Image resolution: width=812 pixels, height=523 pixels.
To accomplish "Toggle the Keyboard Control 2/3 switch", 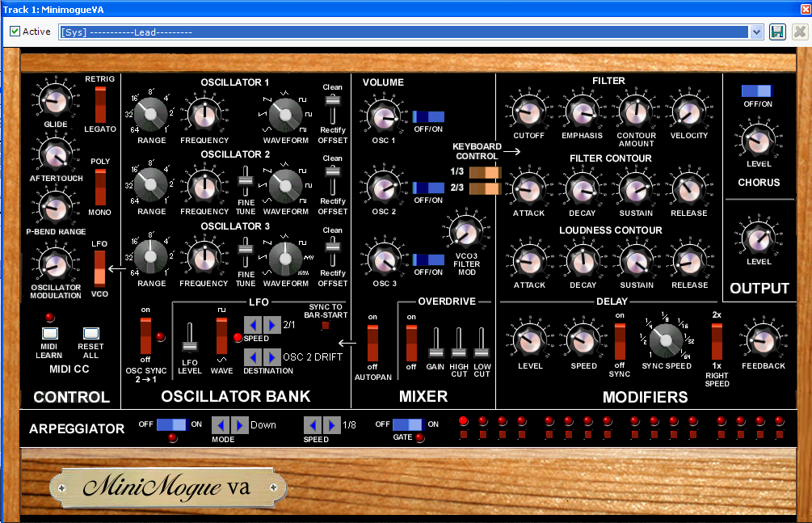I will pyautogui.click(x=486, y=188).
